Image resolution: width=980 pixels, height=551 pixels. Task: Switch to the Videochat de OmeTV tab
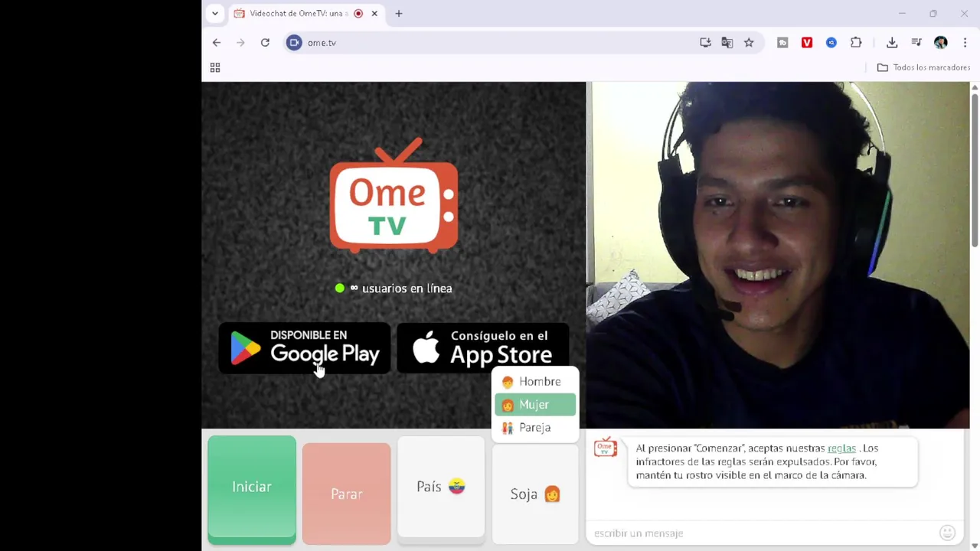(299, 13)
